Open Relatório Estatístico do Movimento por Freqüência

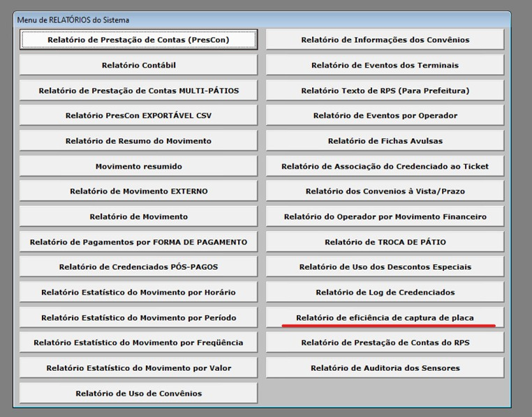[138, 343]
